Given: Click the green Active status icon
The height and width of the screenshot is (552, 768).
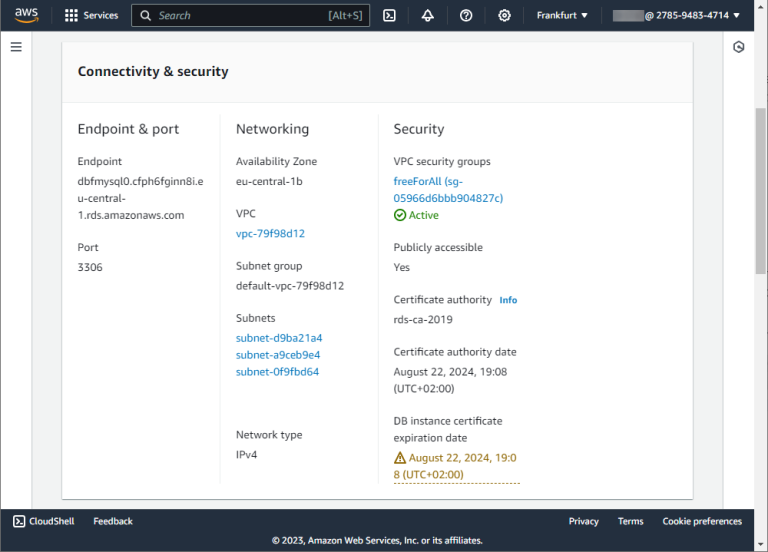Looking at the screenshot, I should click(400, 215).
